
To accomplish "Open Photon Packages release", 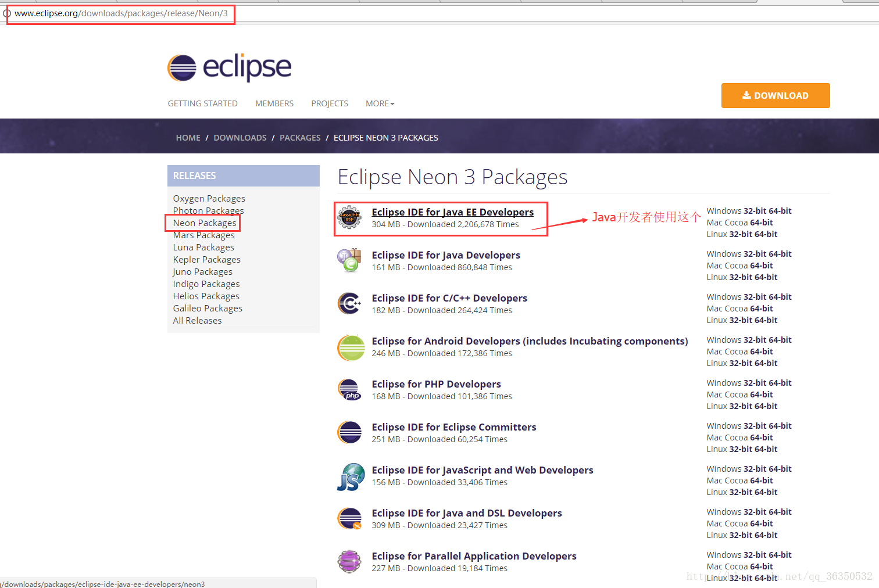I will pos(208,211).
